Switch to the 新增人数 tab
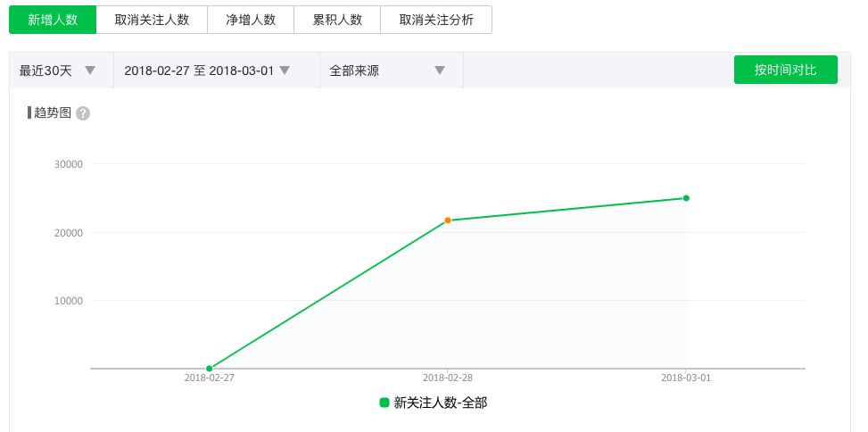This screenshot has width=868, height=432. pyautogui.click(x=53, y=20)
